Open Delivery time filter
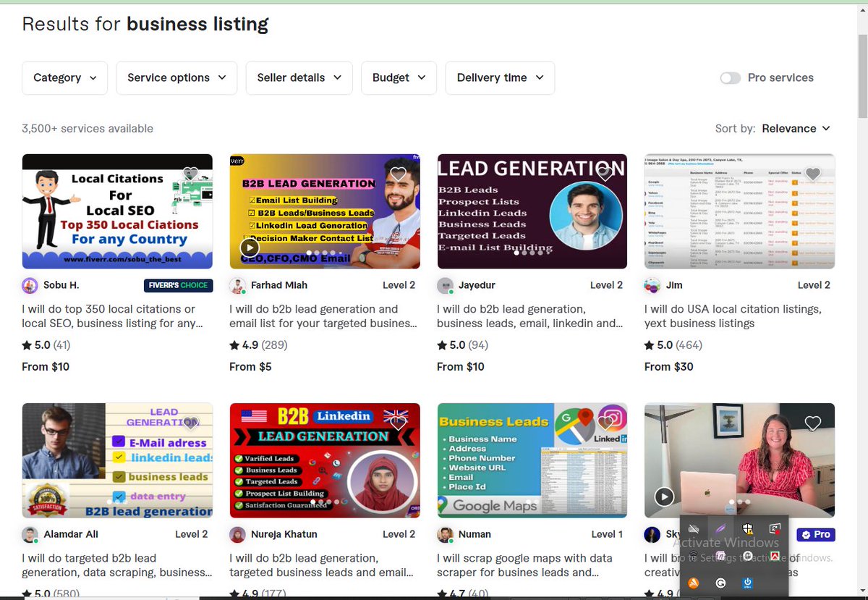Screen dimensions: 868x600 point(501,77)
